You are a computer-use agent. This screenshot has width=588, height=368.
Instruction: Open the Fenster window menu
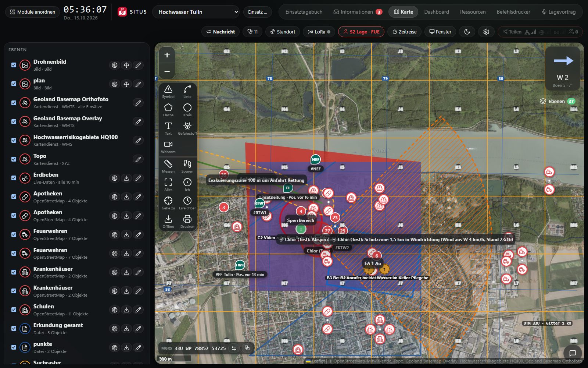[x=440, y=32]
